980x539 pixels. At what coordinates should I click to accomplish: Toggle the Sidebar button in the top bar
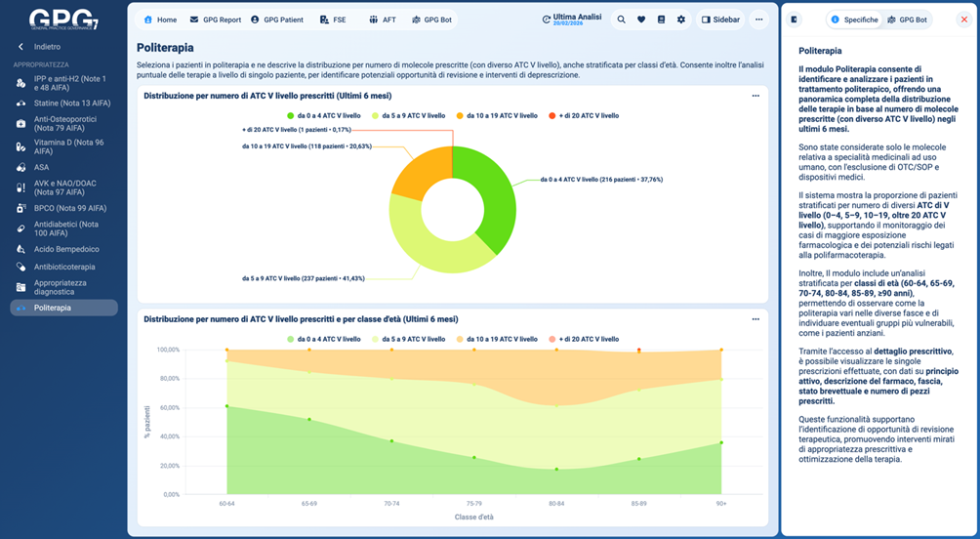click(720, 20)
